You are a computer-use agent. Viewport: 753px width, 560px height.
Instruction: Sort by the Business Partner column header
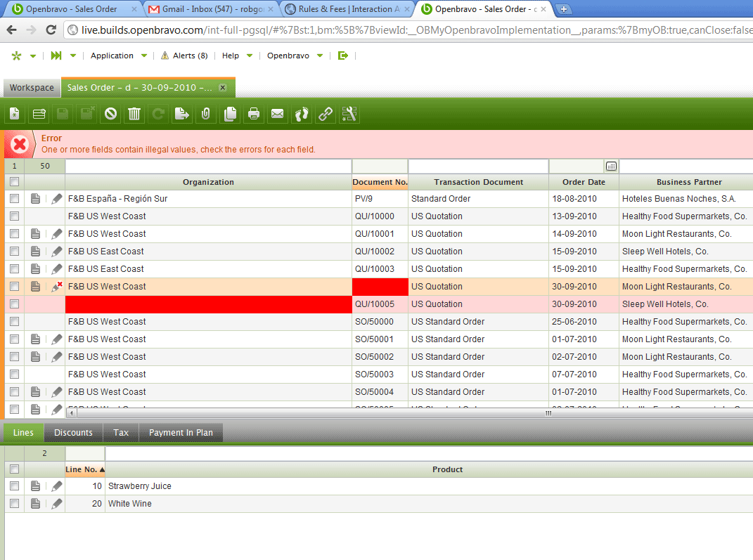click(688, 182)
